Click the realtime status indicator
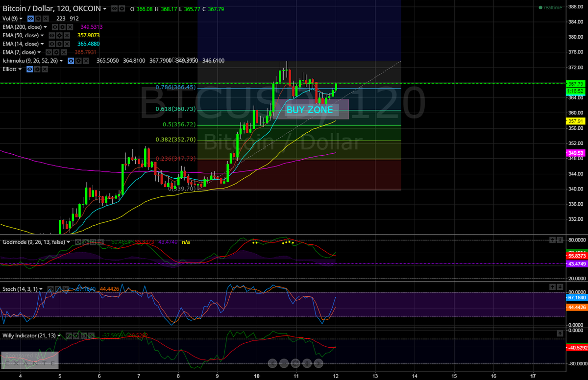 click(550, 8)
